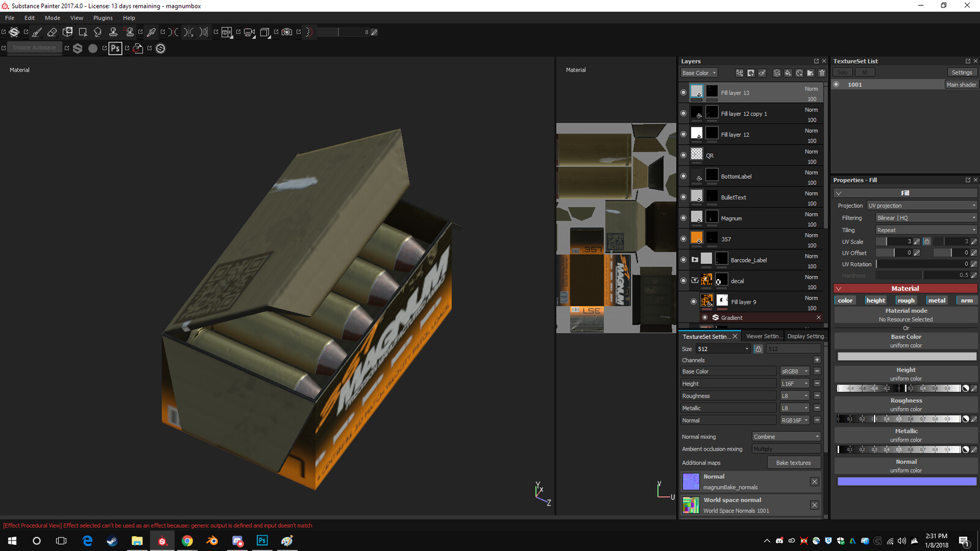Delete the selected layer with trash icon
The image size is (980, 551).
[822, 73]
